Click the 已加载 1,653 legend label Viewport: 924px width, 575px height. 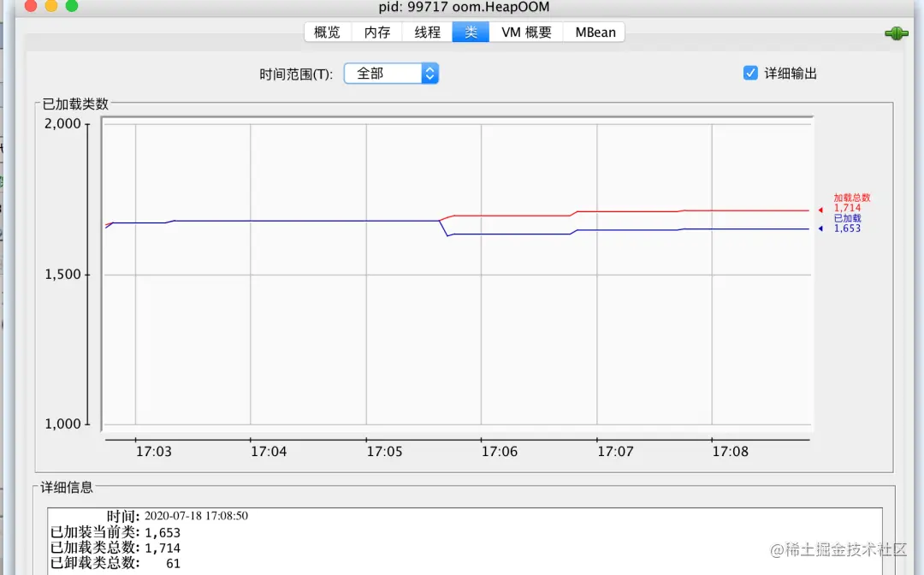point(847,223)
